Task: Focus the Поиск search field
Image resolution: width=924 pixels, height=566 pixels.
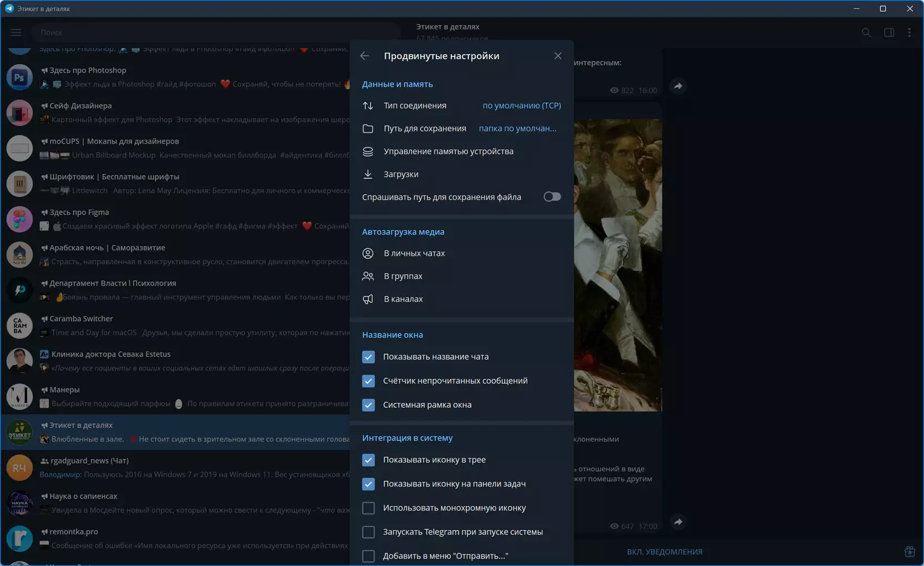Action: coord(216,32)
